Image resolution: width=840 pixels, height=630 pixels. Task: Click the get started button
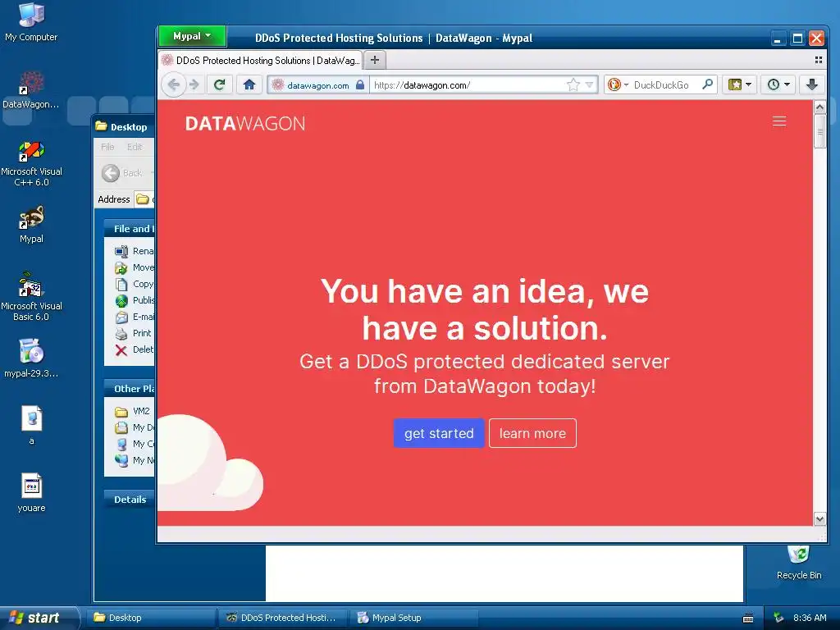pos(439,433)
